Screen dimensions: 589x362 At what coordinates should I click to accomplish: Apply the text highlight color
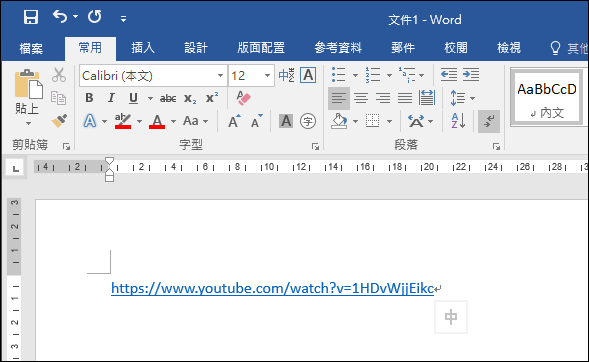(x=123, y=121)
